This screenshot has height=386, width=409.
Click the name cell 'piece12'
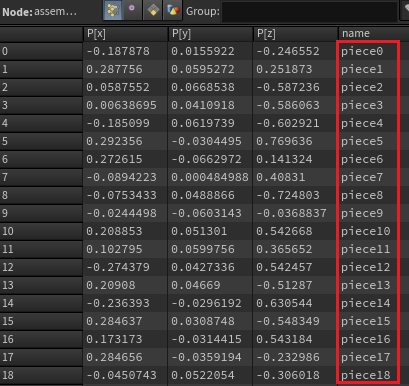point(366,267)
